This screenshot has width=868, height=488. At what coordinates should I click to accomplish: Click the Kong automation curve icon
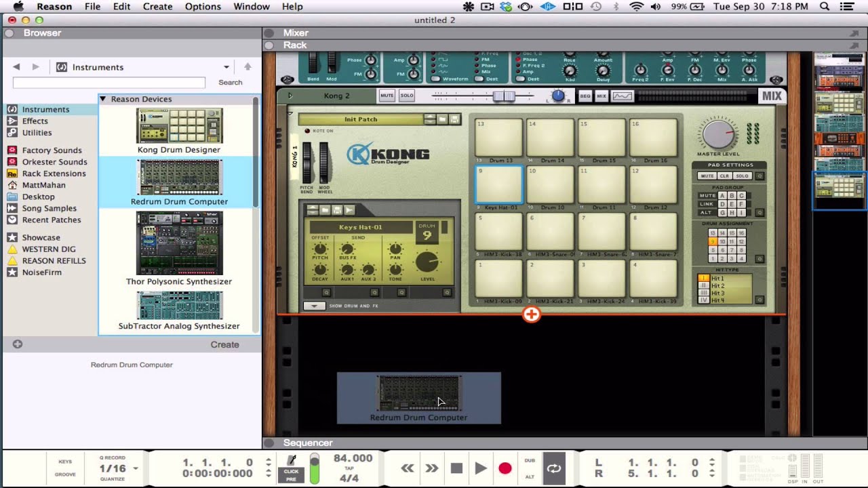(623, 96)
